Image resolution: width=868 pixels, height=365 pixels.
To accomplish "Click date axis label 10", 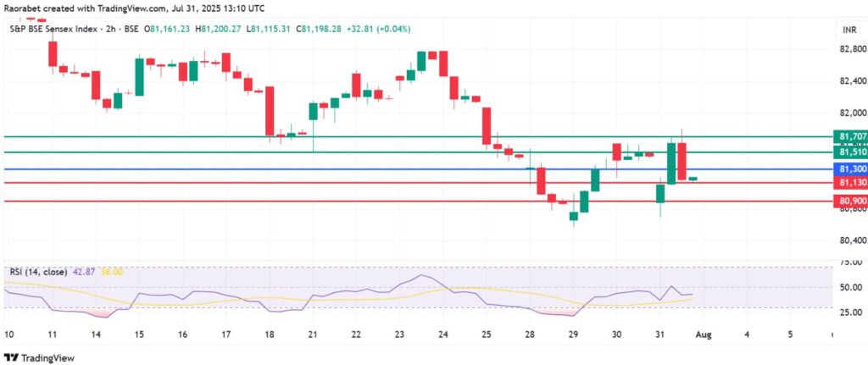I will click(8, 335).
